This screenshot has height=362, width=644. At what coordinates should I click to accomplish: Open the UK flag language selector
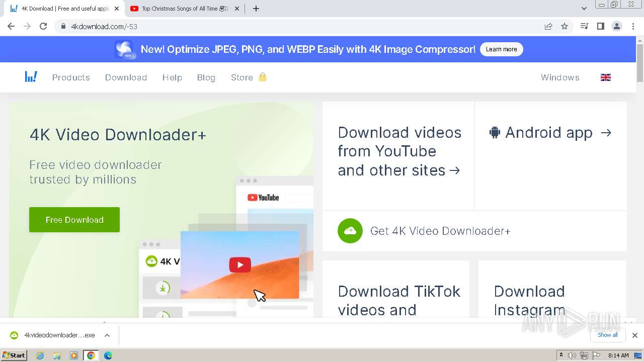[x=606, y=77]
